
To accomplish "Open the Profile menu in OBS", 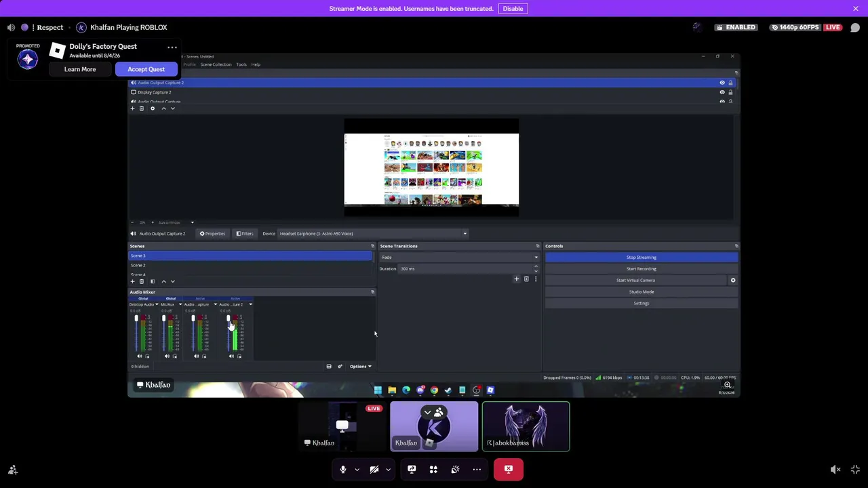I will [x=189, y=64].
